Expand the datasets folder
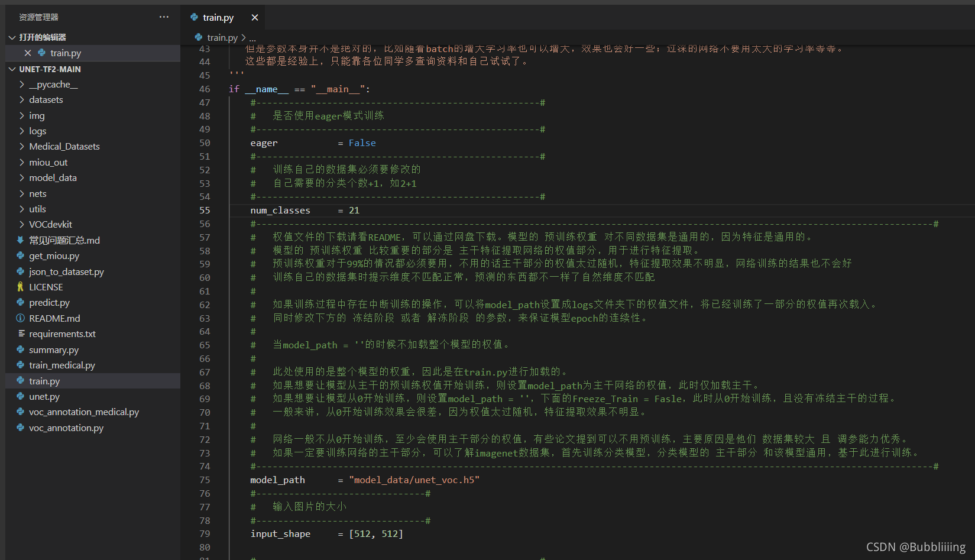975x560 pixels. pyautogui.click(x=22, y=99)
